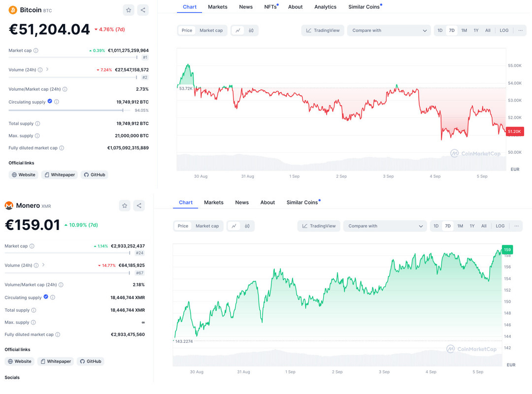Select line chart view on Bitcoin chart
The image size is (532, 394).
(238, 31)
